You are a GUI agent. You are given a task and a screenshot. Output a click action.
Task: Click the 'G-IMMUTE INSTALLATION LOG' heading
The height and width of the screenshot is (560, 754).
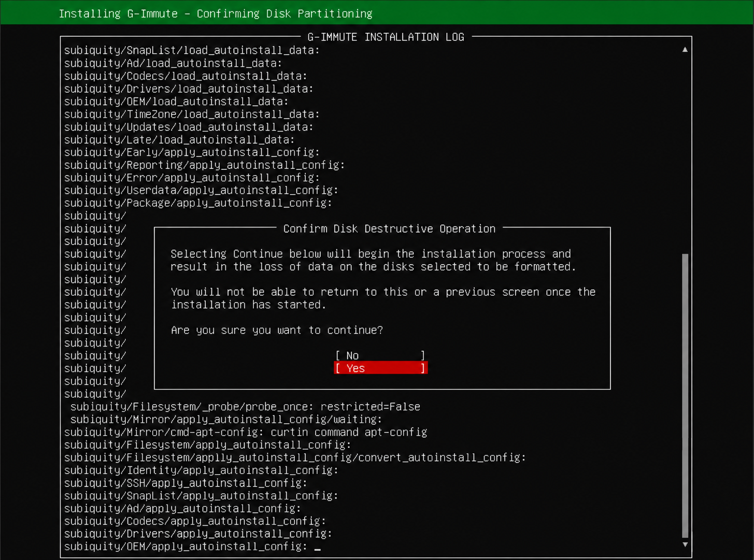click(x=386, y=37)
